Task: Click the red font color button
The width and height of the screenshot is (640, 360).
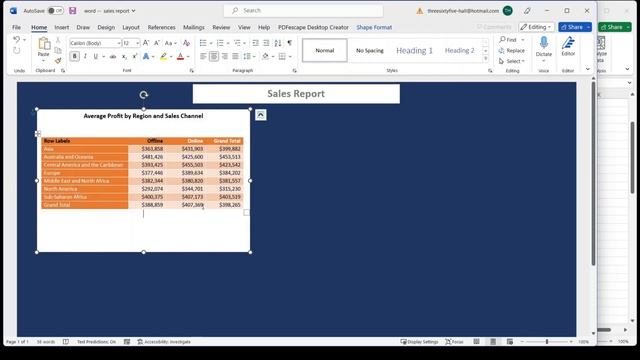Action: point(180,56)
